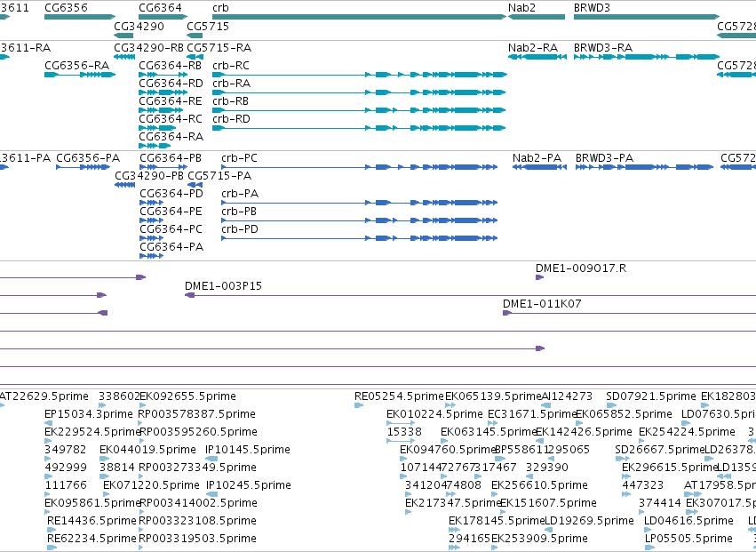This screenshot has height=552, width=756.
Task: Open the BRWD3-PA protein label
Action: [605, 158]
